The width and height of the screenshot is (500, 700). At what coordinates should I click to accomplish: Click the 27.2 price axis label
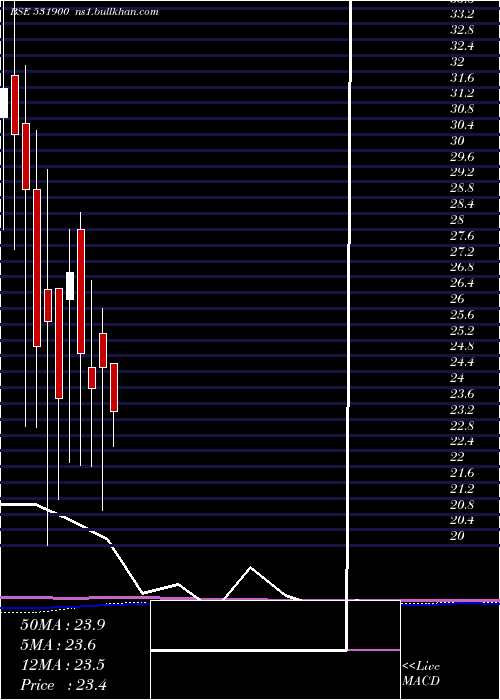[x=462, y=251]
